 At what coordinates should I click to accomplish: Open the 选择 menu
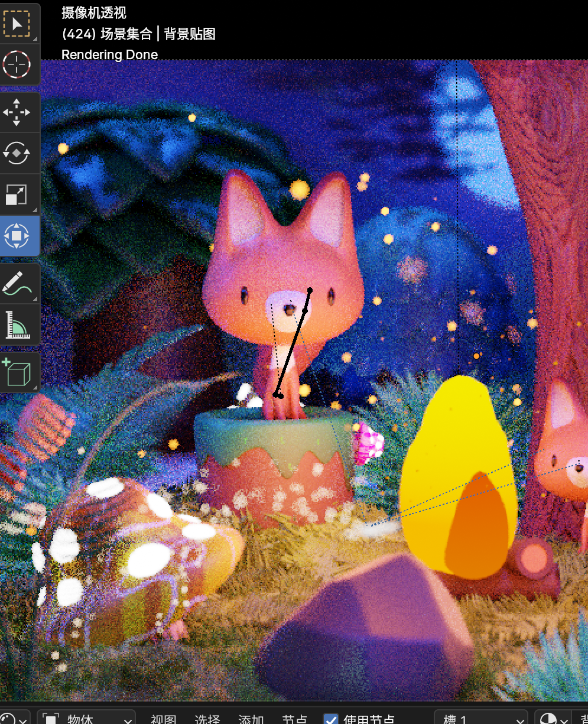click(x=207, y=719)
